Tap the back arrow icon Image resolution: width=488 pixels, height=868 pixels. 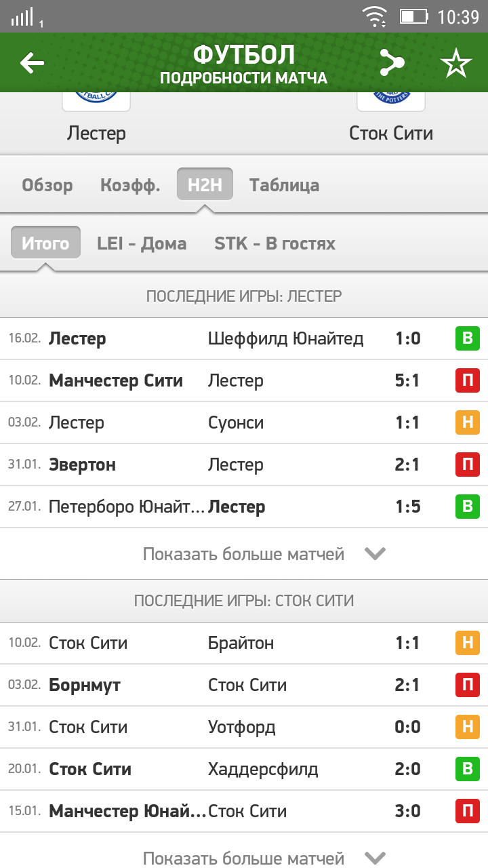pyautogui.click(x=32, y=63)
